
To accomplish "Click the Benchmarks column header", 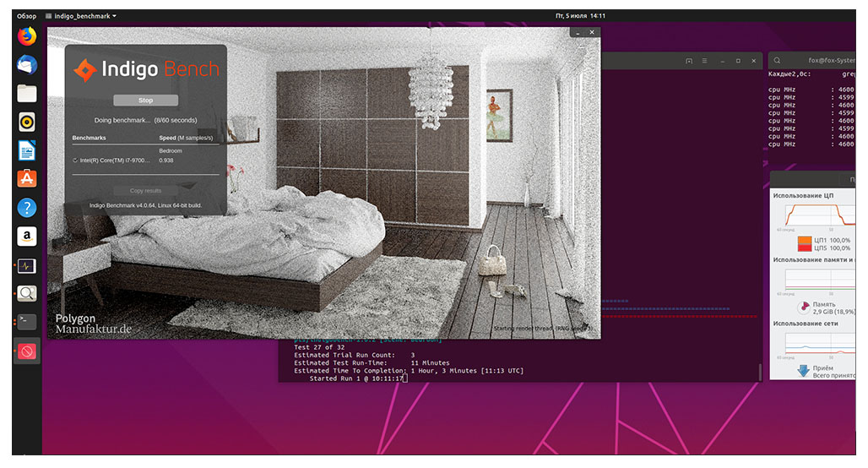I will [89, 138].
